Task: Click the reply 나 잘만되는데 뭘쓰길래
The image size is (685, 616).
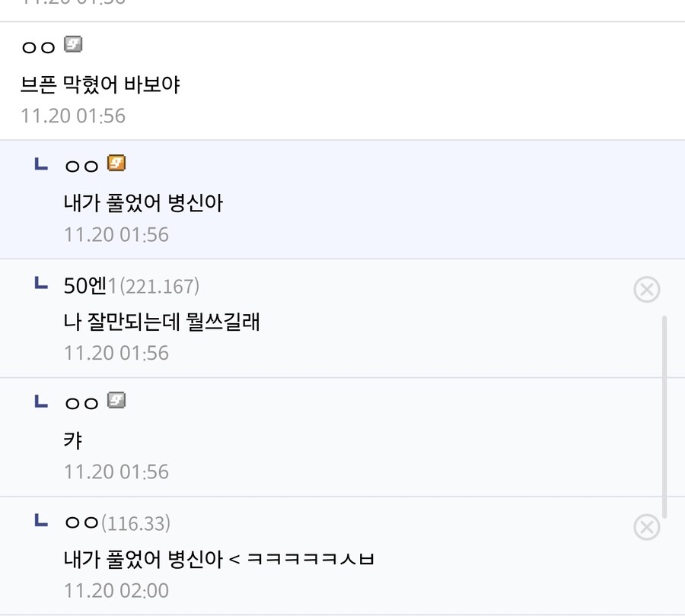Action: 161,322
